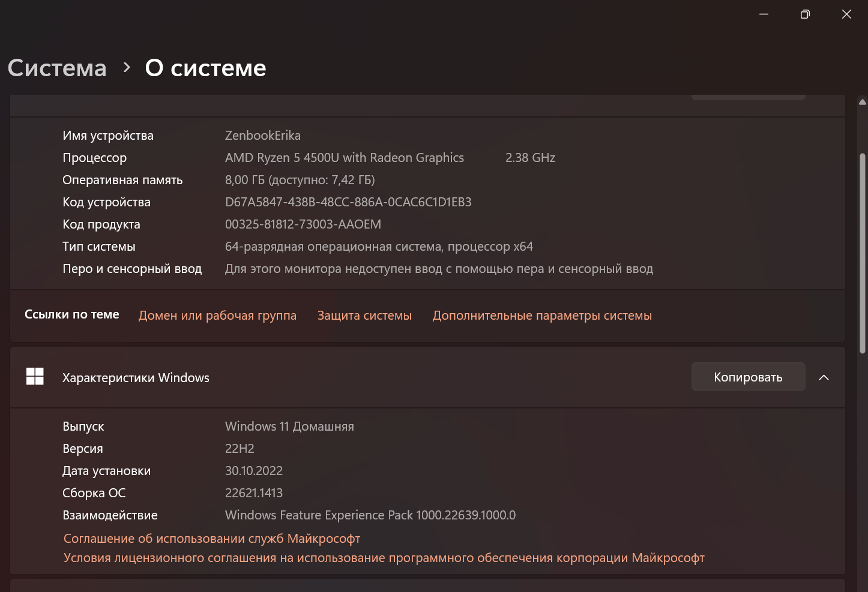Select the О системе breadcrumb title
This screenshot has width=868, height=592.
point(205,68)
